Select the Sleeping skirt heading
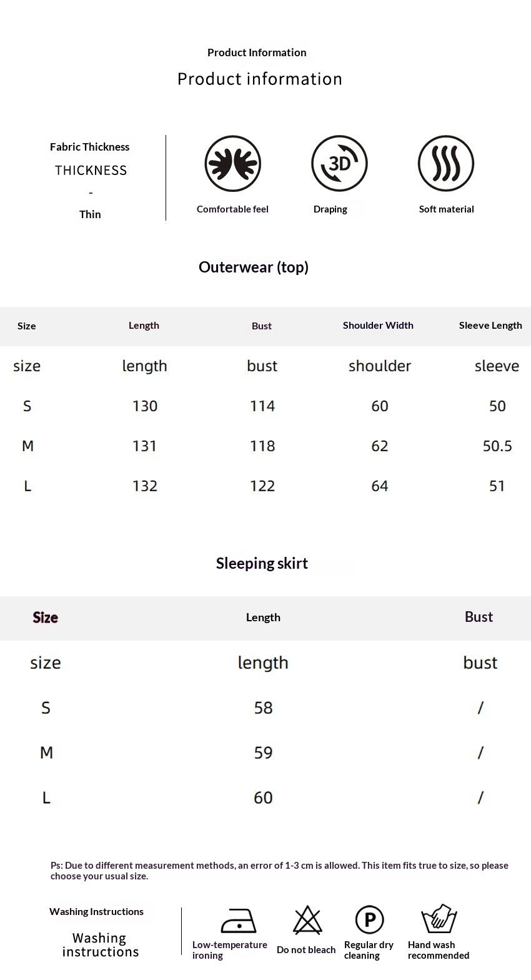Viewport: 531px width, 980px height. pos(262,564)
